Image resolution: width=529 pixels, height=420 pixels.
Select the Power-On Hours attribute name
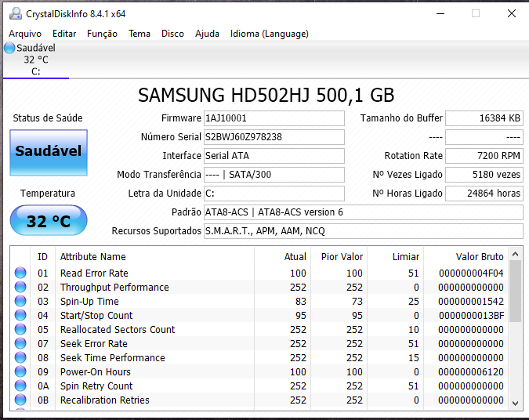95,371
